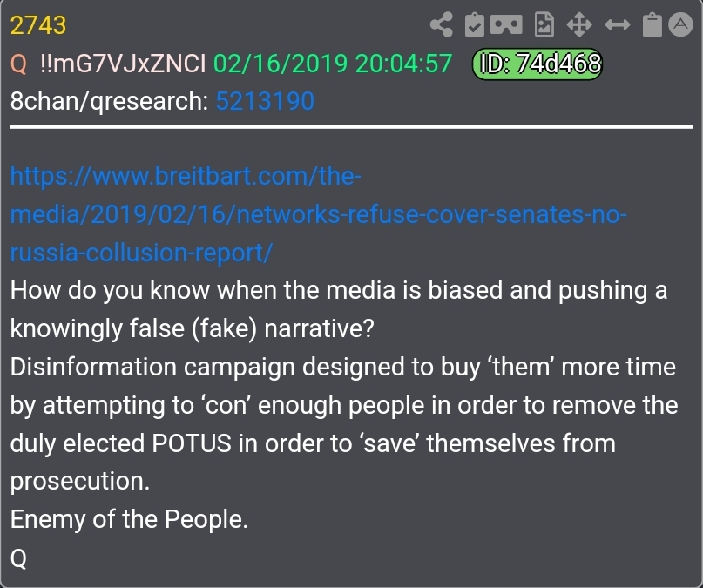This screenshot has width=703, height=588.
Task: Copy post with the plain clipboard icon
Action: coord(652,24)
